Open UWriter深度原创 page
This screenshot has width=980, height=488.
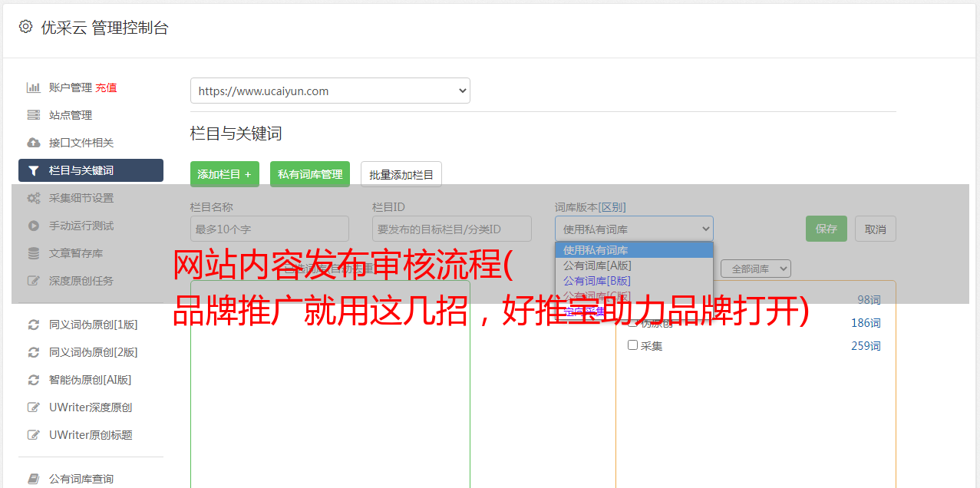(x=91, y=407)
